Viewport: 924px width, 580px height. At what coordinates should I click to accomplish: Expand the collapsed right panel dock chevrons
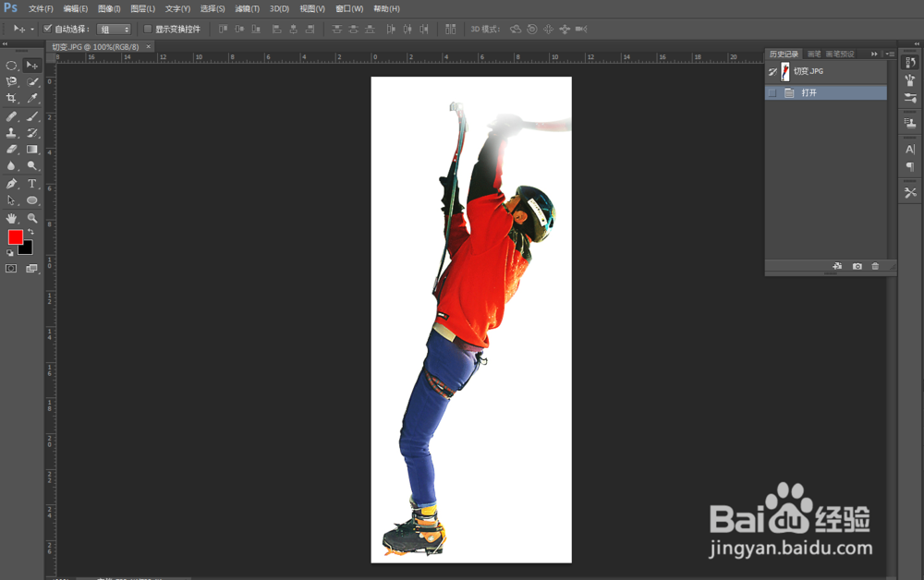click(873, 52)
